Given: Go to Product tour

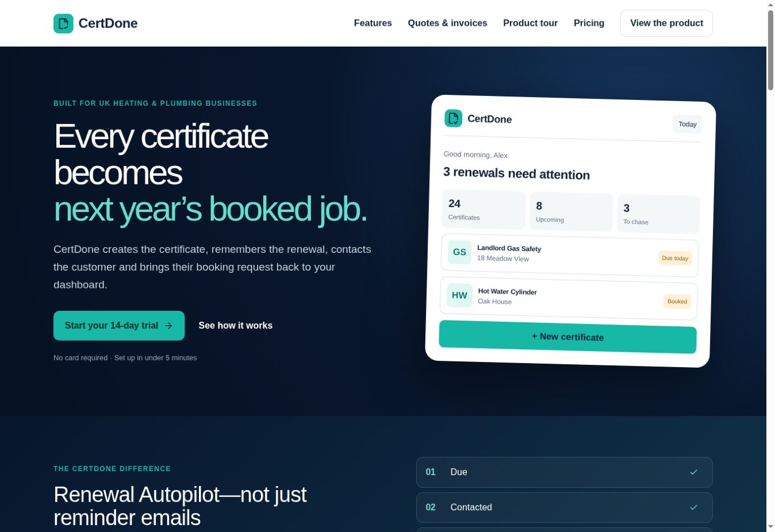Looking at the screenshot, I should click(x=530, y=23).
